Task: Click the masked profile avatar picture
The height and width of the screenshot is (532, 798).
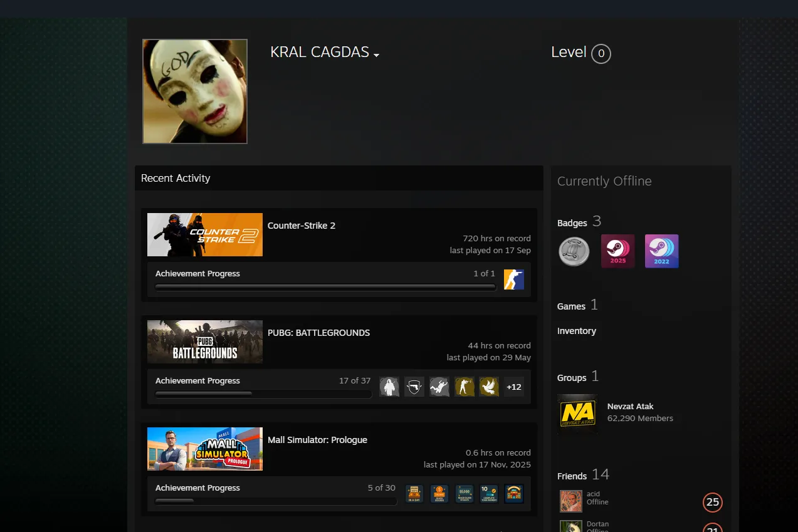Action: pos(195,91)
